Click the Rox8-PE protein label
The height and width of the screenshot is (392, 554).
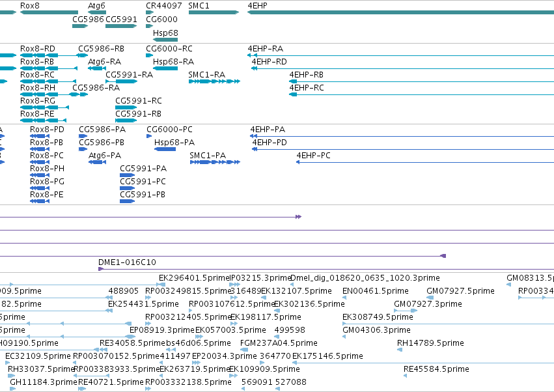(x=47, y=195)
